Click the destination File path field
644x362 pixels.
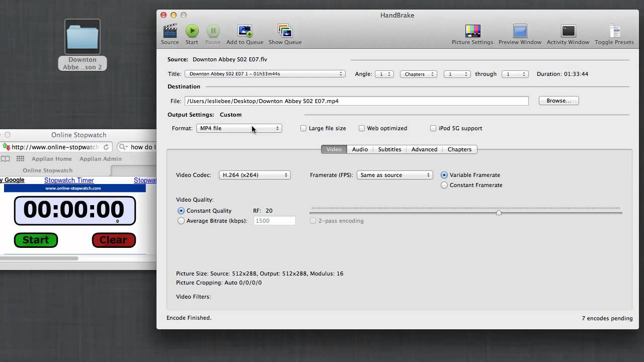click(x=356, y=101)
